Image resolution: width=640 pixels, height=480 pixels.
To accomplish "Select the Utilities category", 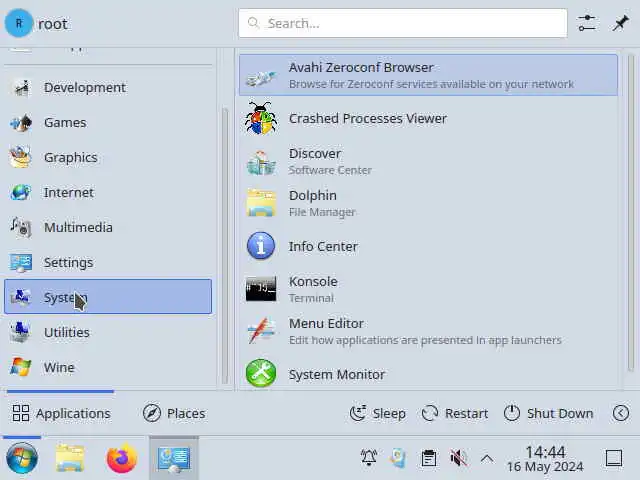I will 108,332.
